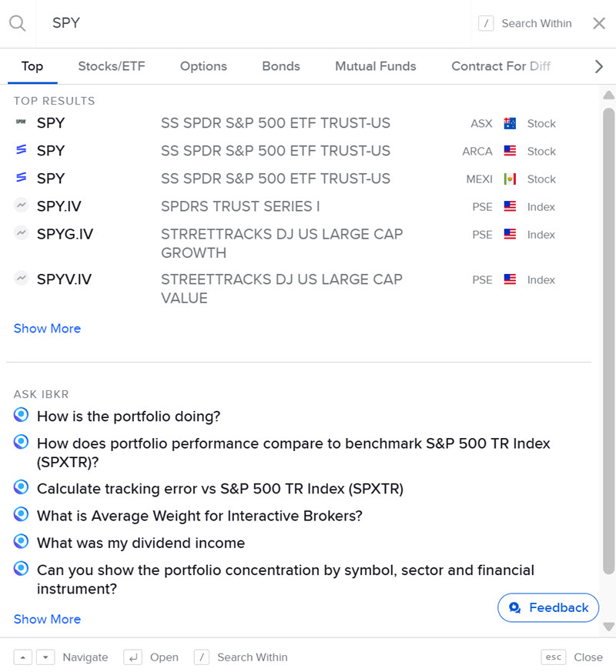Click Ask IBKR icon beside dividend income question

(21, 541)
